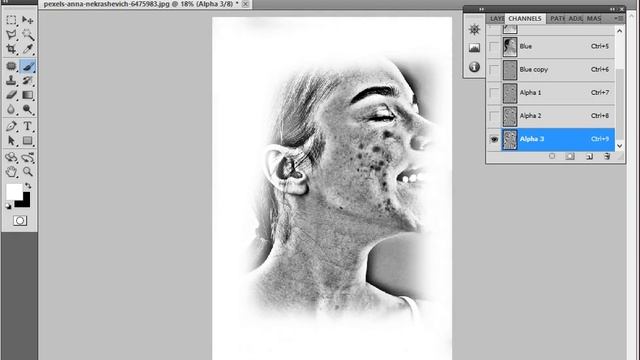Collapse the panel group to icons
Viewport: 640px width, 360px height.
tap(613, 9)
